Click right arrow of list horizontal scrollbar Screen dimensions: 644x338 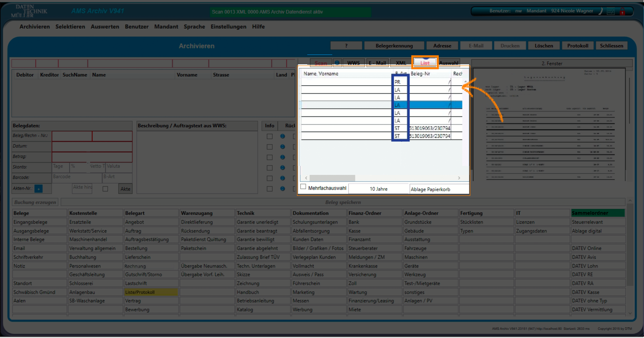(x=459, y=178)
